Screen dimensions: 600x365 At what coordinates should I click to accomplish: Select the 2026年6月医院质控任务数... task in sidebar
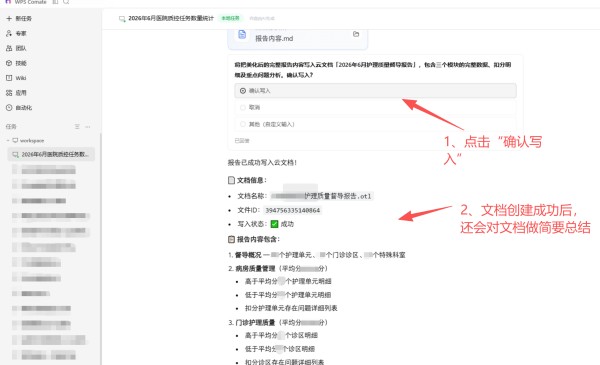coord(51,155)
